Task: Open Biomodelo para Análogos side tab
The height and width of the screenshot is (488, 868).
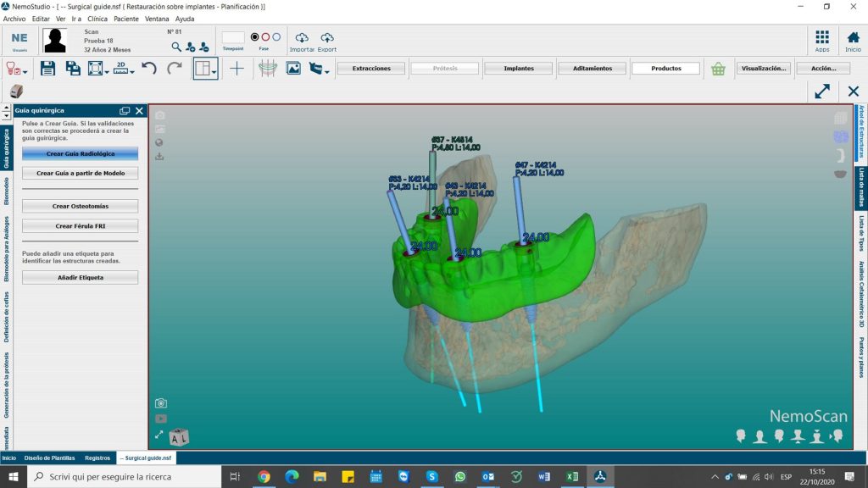Action: [x=7, y=248]
